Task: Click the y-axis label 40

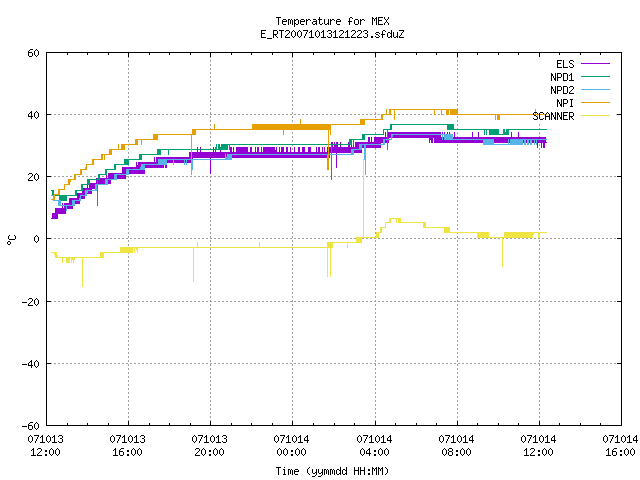Action: 33,115
